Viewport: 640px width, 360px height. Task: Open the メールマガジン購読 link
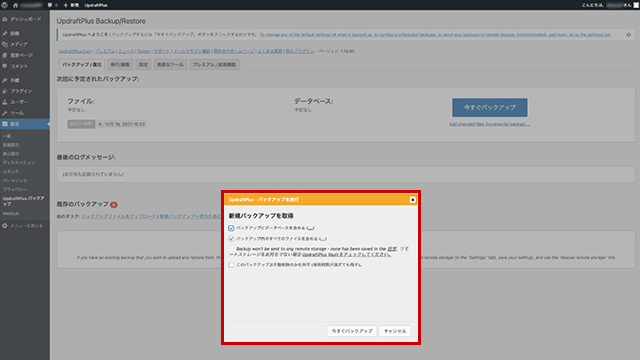[192, 51]
